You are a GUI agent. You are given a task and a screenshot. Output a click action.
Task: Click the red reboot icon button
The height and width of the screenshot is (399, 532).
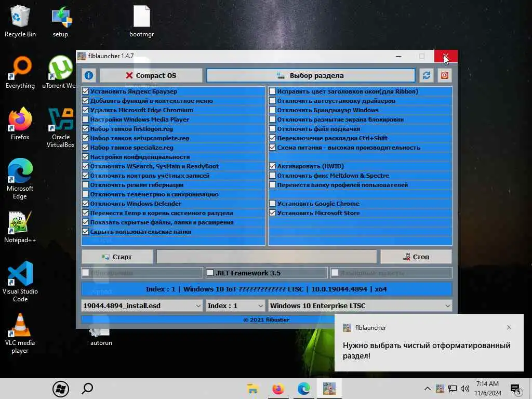coord(445,75)
